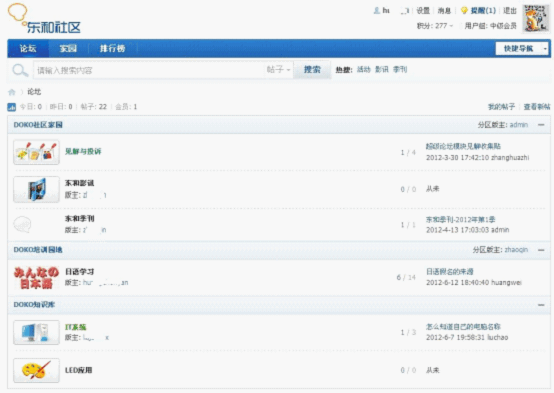
Task: Open the 见解与投诉 forum icon
Action: coord(36,152)
